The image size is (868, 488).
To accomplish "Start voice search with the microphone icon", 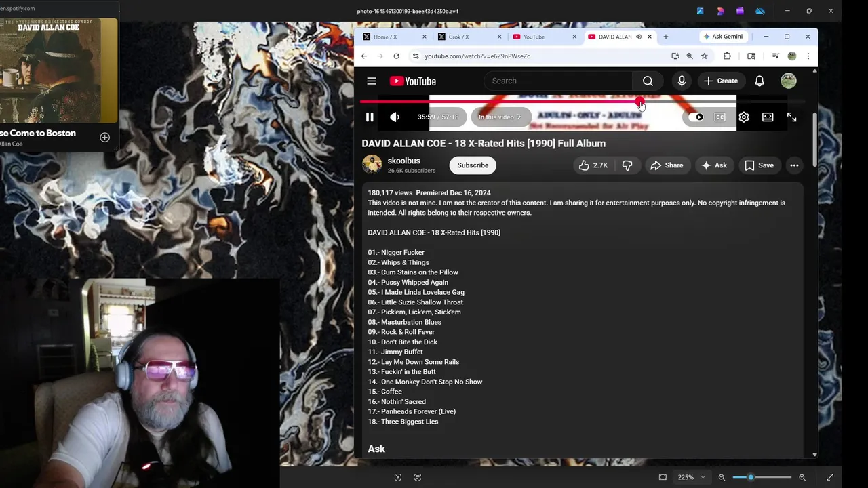I will click(682, 81).
